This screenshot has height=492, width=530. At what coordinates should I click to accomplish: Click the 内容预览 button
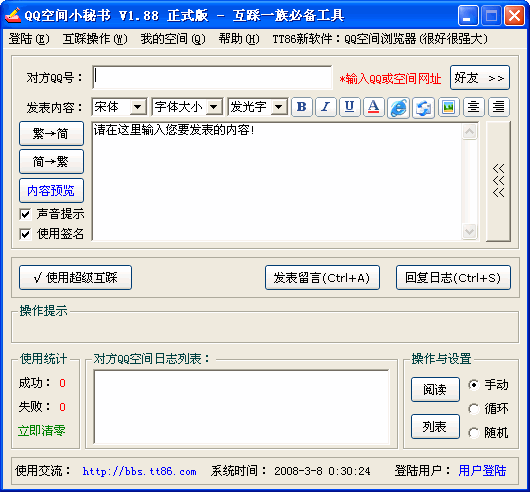click(x=51, y=191)
